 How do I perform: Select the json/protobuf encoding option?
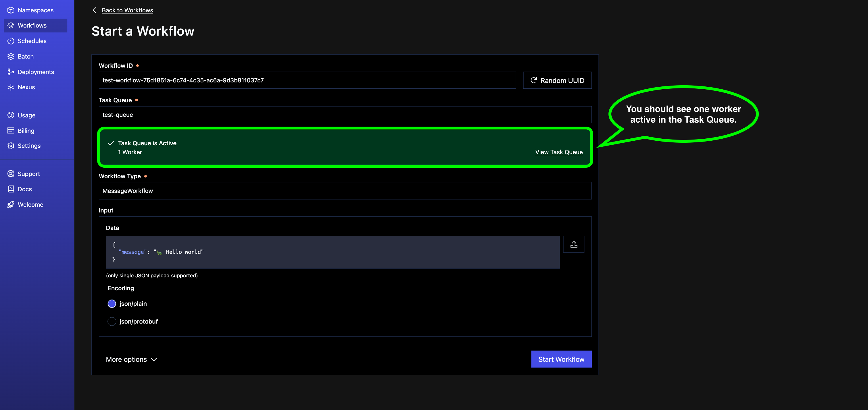coord(112,321)
